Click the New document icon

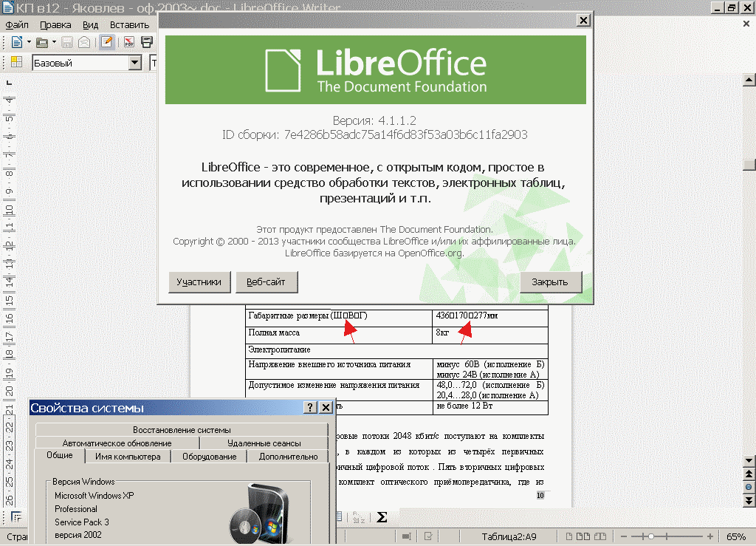pyautogui.click(x=16, y=42)
